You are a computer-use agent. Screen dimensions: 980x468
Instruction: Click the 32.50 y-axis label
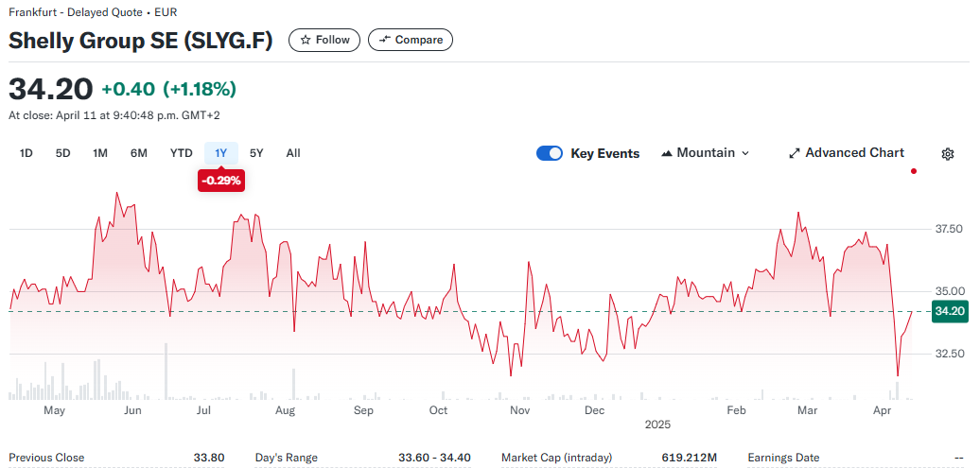pos(948,354)
